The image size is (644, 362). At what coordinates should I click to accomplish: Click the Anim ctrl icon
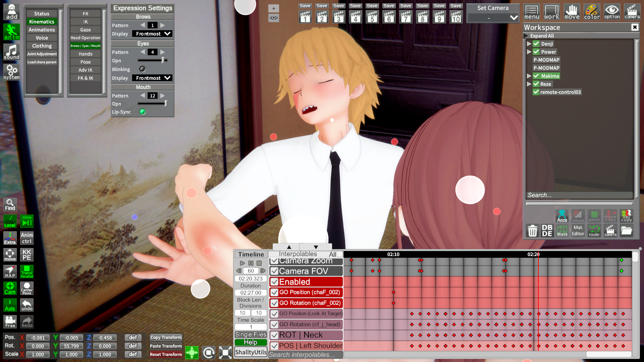coord(27,238)
